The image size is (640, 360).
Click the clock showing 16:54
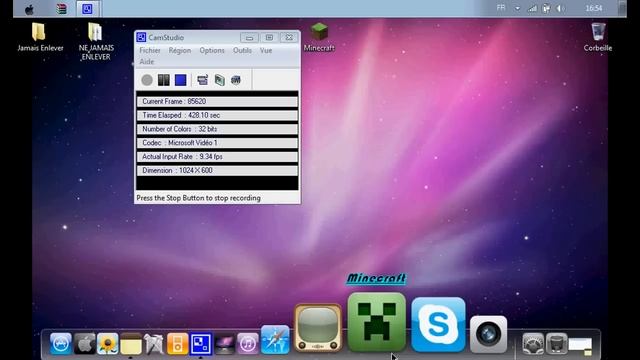click(x=593, y=8)
